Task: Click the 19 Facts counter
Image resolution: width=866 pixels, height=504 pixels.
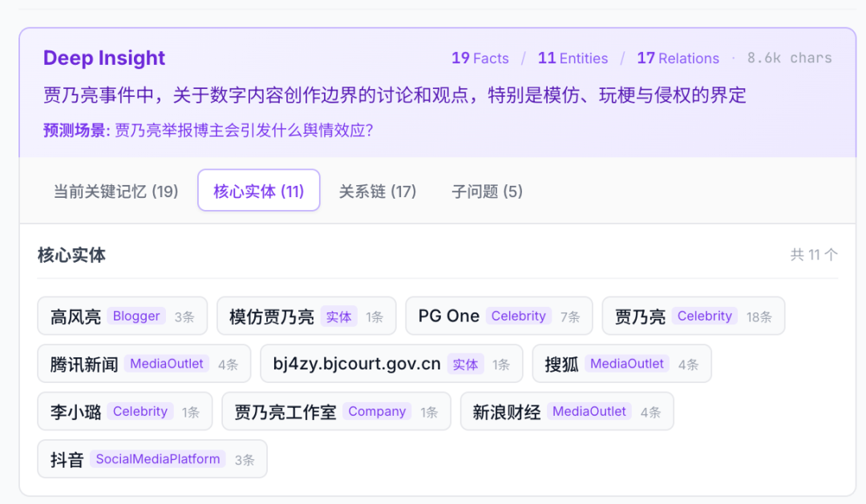Action: pyautogui.click(x=480, y=58)
